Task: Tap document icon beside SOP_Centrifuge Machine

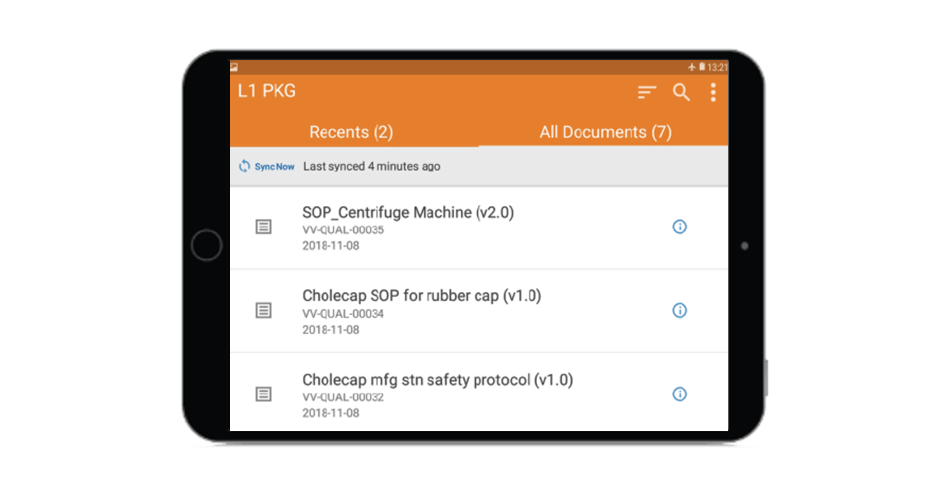Action: coord(263,227)
